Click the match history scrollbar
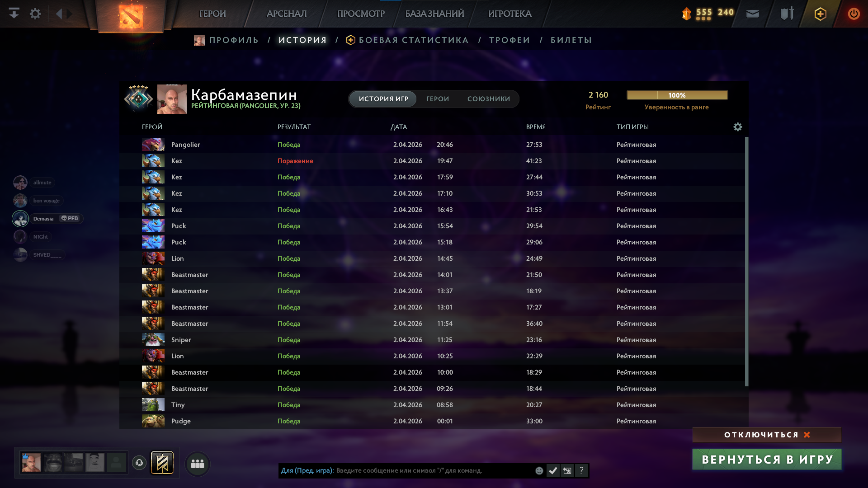 pos(746,262)
